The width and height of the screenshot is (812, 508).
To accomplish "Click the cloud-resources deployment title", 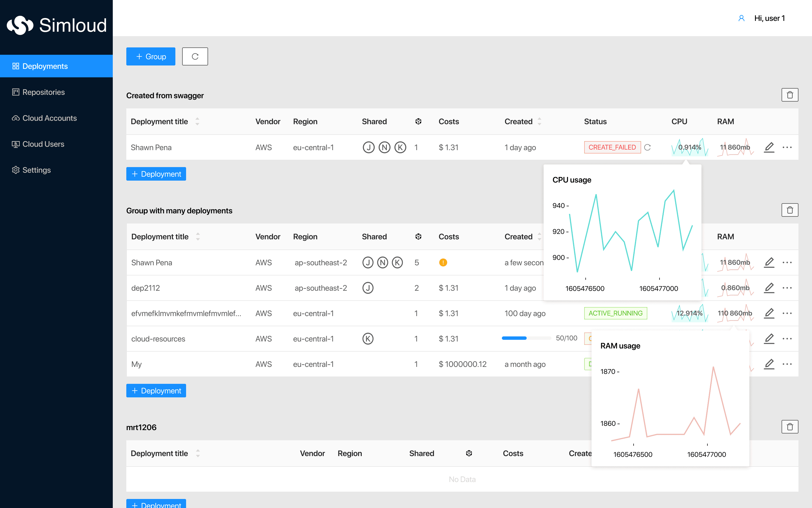I will pos(158,339).
